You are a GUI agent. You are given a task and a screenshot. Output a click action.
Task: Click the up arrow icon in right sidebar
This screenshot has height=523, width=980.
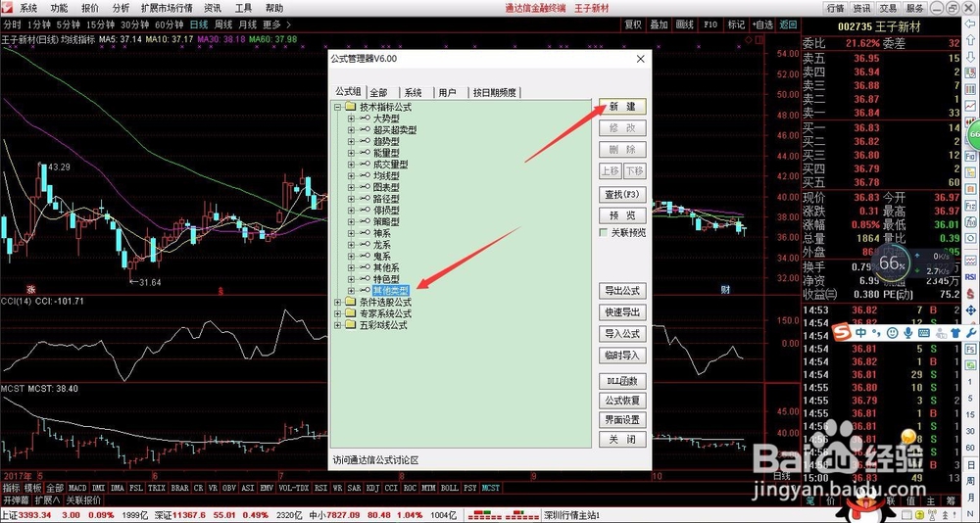click(x=970, y=40)
